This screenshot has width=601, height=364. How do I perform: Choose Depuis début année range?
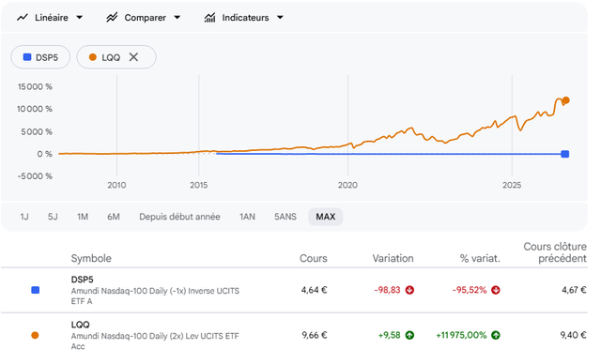(179, 217)
